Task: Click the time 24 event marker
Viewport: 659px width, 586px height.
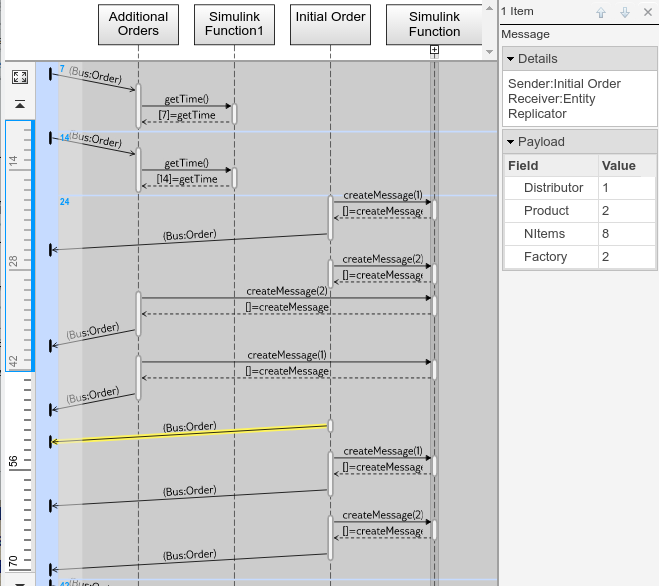Action: (x=65, y=202)
